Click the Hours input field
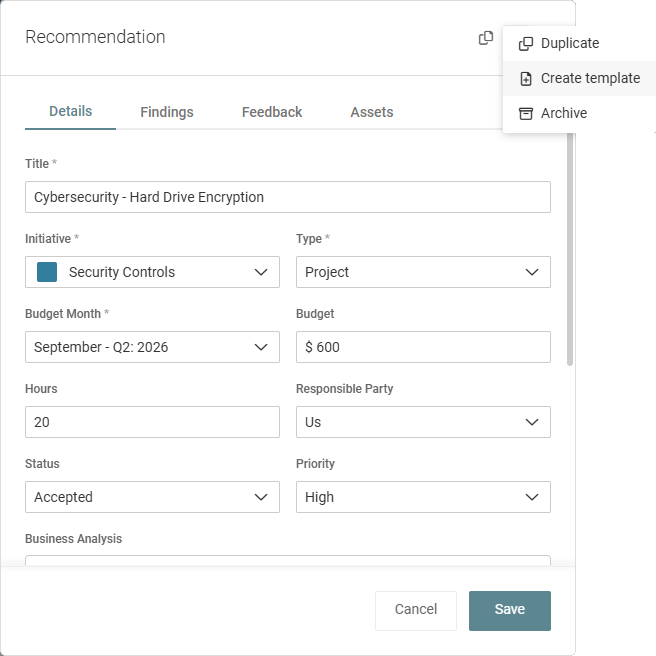The image size is (656, 656). [x=152, y=422]
